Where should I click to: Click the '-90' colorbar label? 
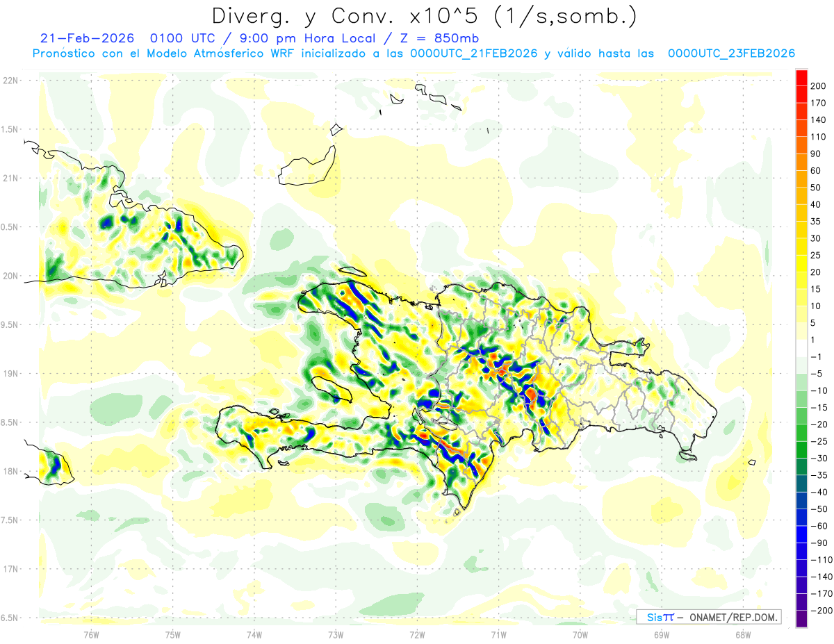coord(819,543)
